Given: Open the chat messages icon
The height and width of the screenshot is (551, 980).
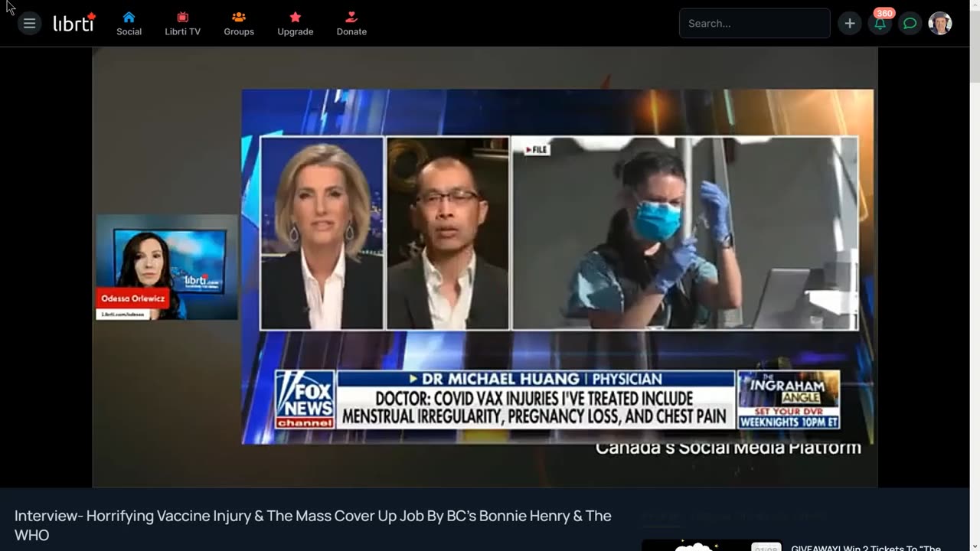Looking at the screenshot, I should click(910, 23).
